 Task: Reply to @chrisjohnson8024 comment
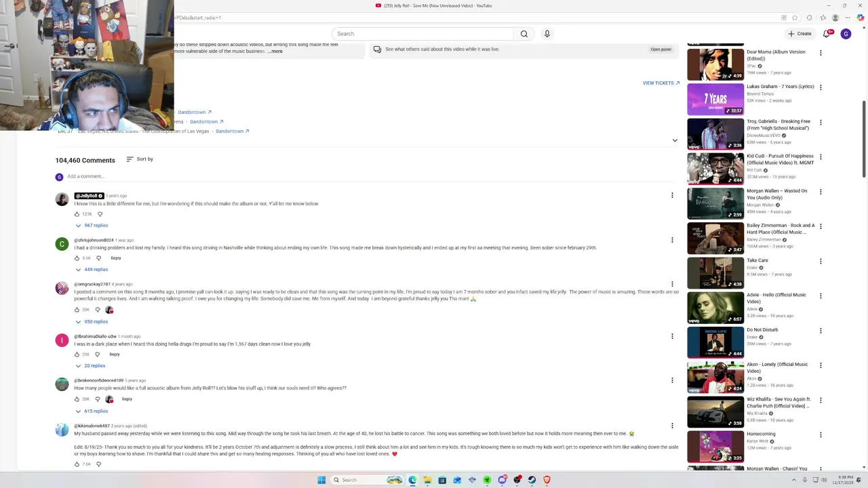click(116, 258)
